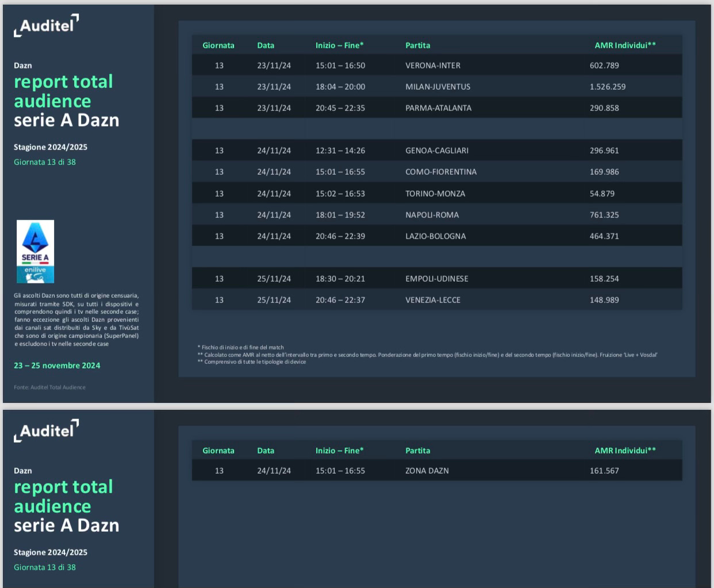Click the Serie A enilive logo
714x588 pixels.
[x=35, y=251]
